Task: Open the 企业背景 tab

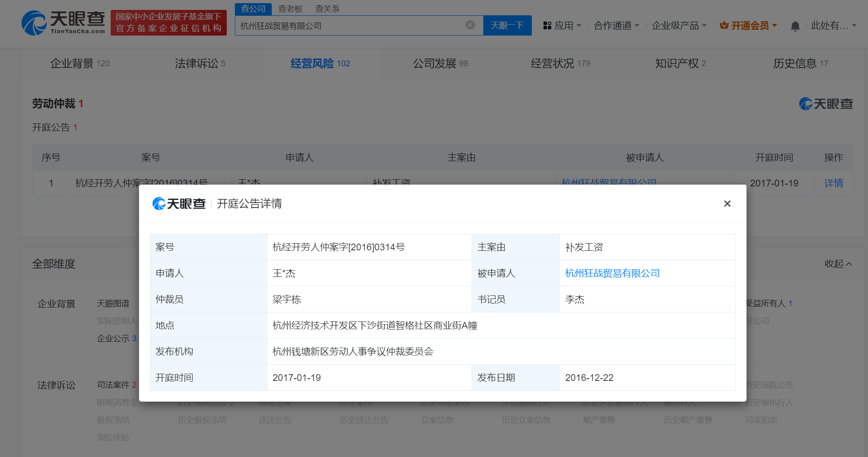Action: pos(80,63)
